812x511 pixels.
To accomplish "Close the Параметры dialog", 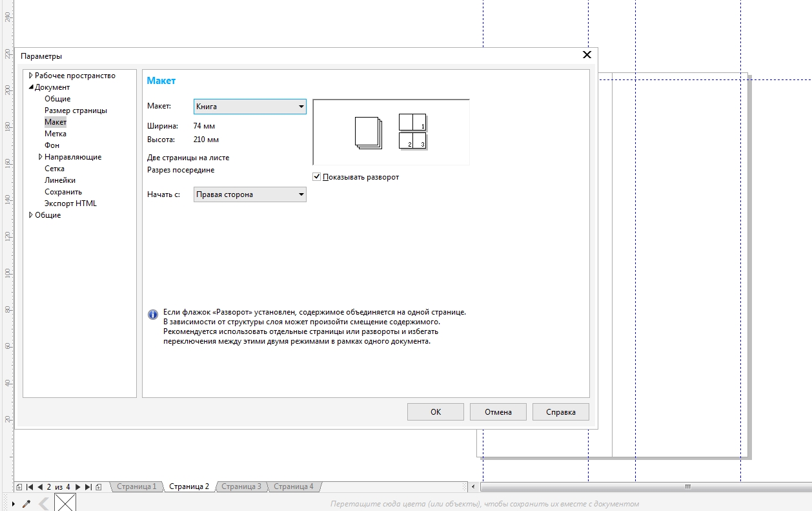I will tap(587, 55).
